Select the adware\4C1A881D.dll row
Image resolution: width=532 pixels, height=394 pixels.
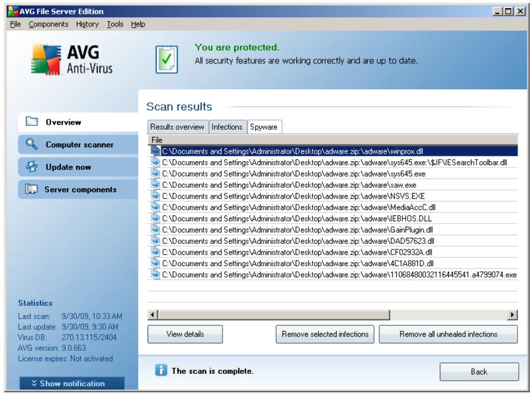click(x=333, y=263)
